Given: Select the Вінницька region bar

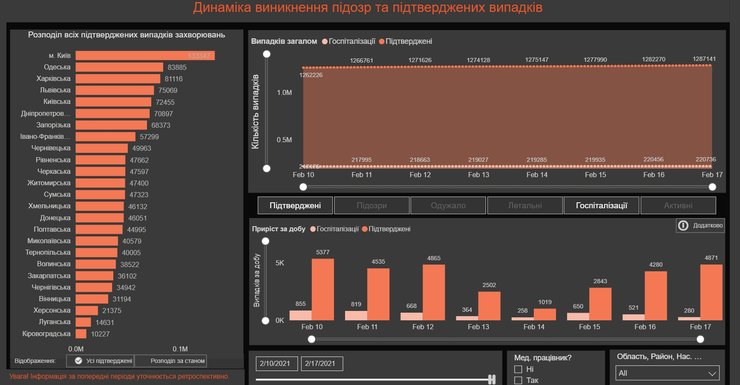Looking at the screenshot, I should click(x=92, y=299).
